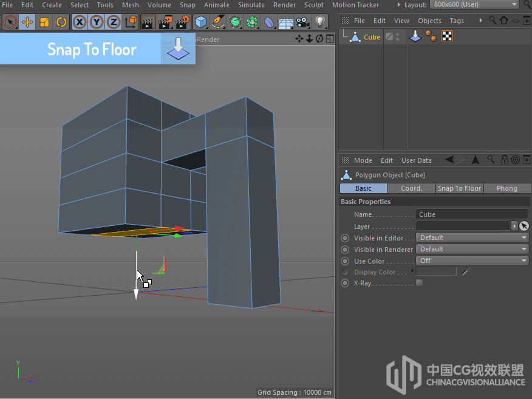532x399 pixels.
Task: Click layer picker arrow icon
Action: point(524,226)
